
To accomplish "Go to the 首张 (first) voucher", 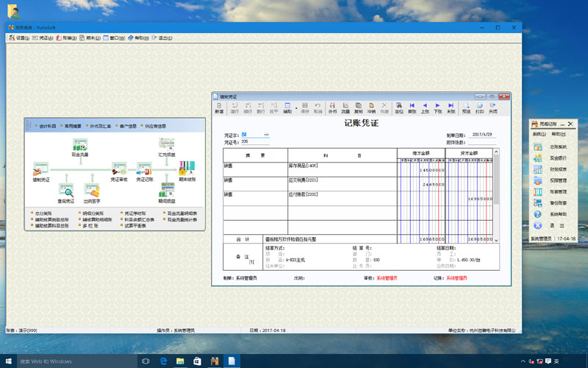I will coord(412,107).
